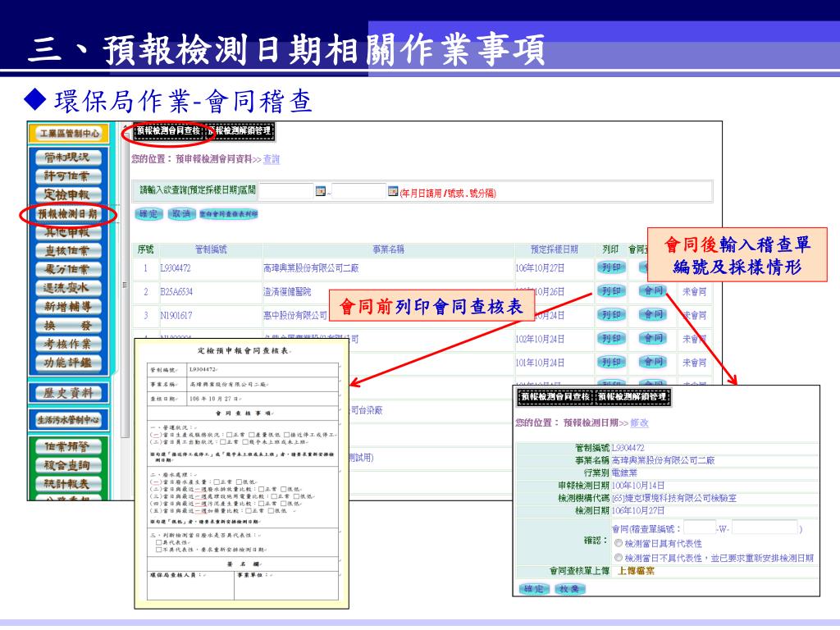840x630 pixels.
Task: Click 會同 in the 惠中股份有限公司 row
Action: click(x=653, y=315)
